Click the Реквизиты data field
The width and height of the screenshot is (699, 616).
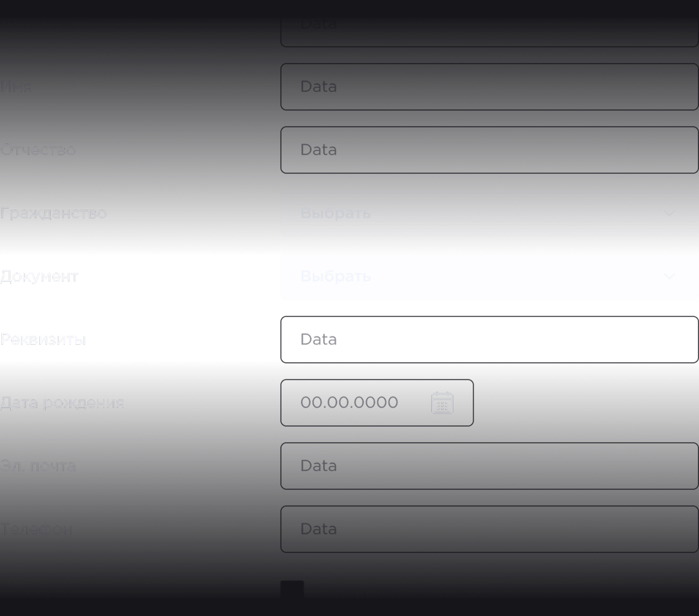[x=489, y=339]
